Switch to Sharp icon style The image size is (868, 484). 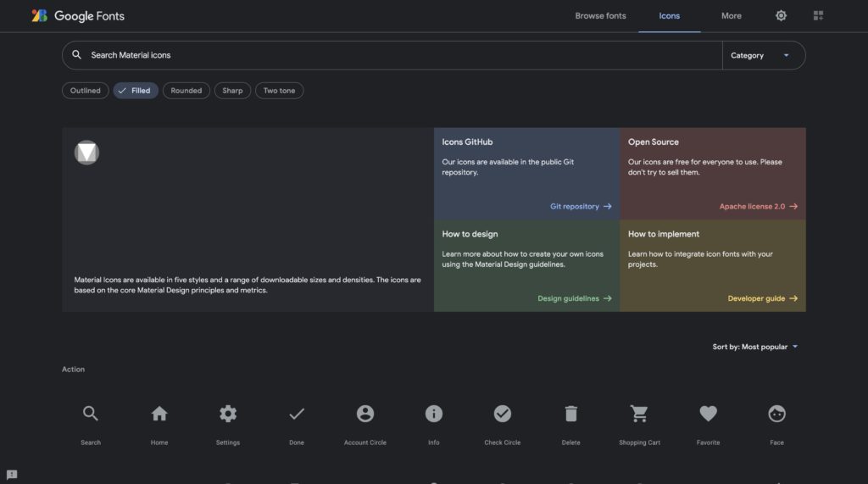click(x=232, y=90)
